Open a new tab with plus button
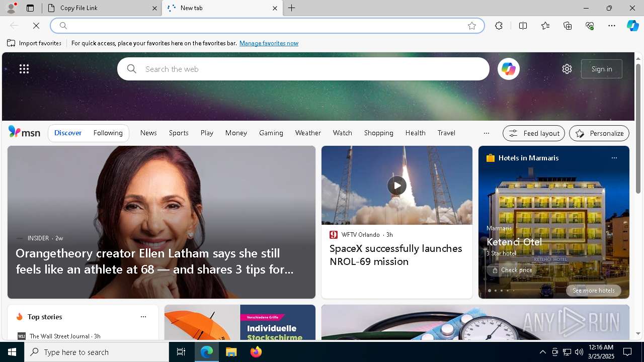The width and height of the screenshot is (644, 362). pos(292,8)
